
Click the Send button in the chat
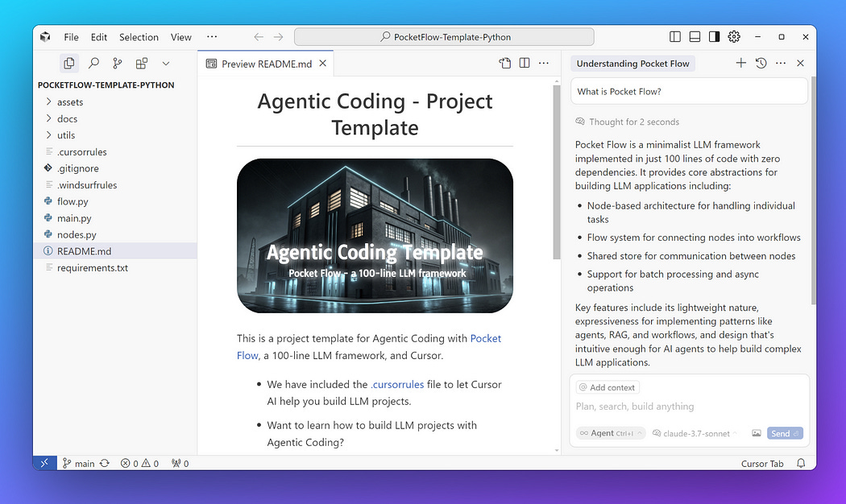pyautogui.click(x=784, y=432)
